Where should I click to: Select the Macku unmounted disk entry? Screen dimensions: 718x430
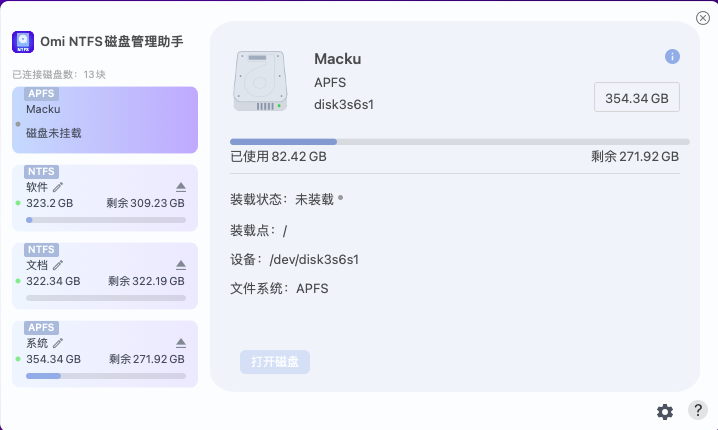[105, 120]
